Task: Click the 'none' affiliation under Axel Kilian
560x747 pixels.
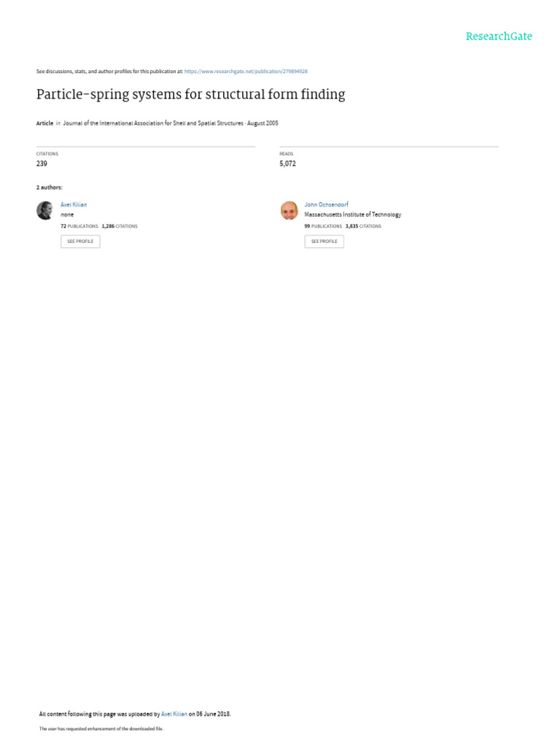Action: point(67,215)
